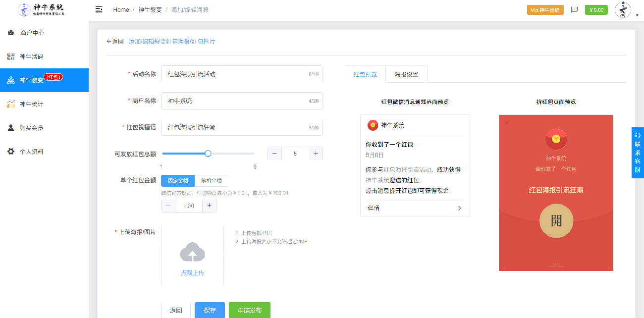Toggle the sidebar hamburger menu icon

point(99,9)
